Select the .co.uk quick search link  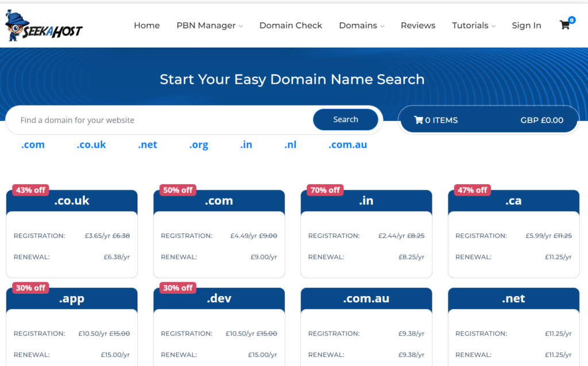point(91,145)
